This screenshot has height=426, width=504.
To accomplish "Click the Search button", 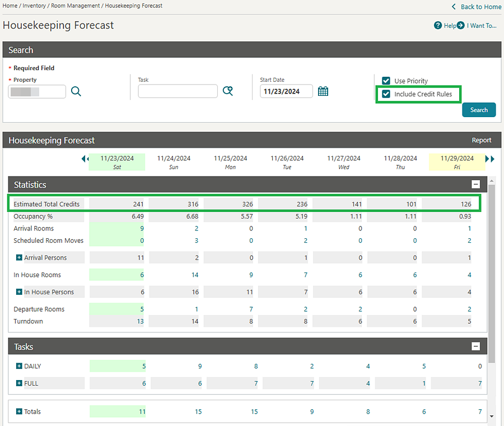I will click(x=479, y=110).
